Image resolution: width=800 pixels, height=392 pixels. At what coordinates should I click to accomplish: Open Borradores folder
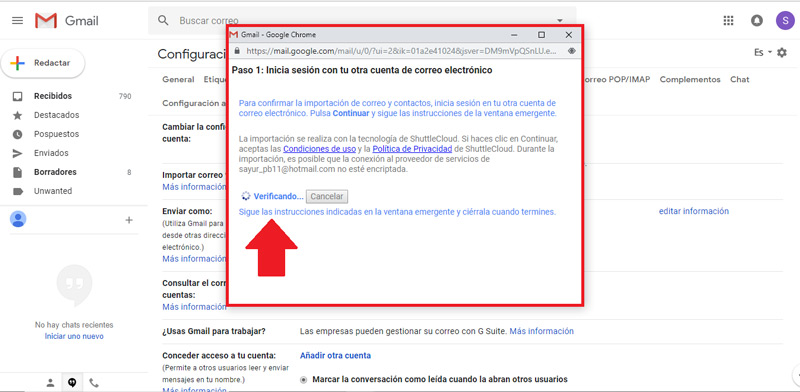[x=55, y=172]
